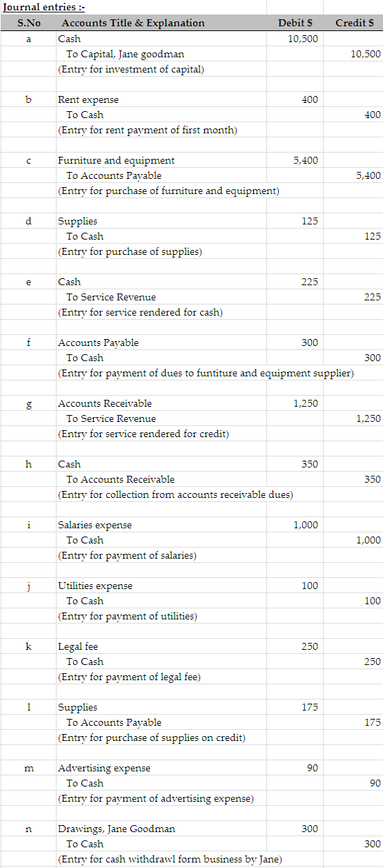Select the 'To Accounts Receivable' cell
The width and height of the screenshot is (383, 868).
coord(120,479)
